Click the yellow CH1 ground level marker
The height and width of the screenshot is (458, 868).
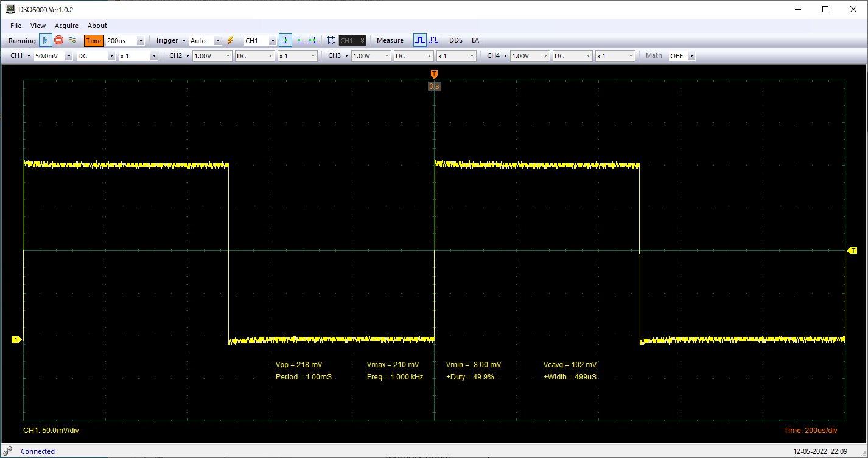16,339
